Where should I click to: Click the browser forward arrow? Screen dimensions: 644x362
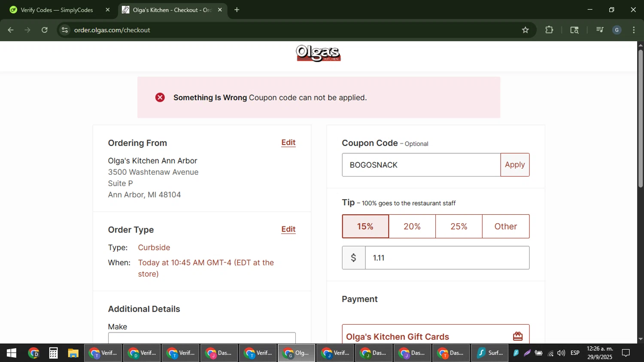[x=27, y=30]
